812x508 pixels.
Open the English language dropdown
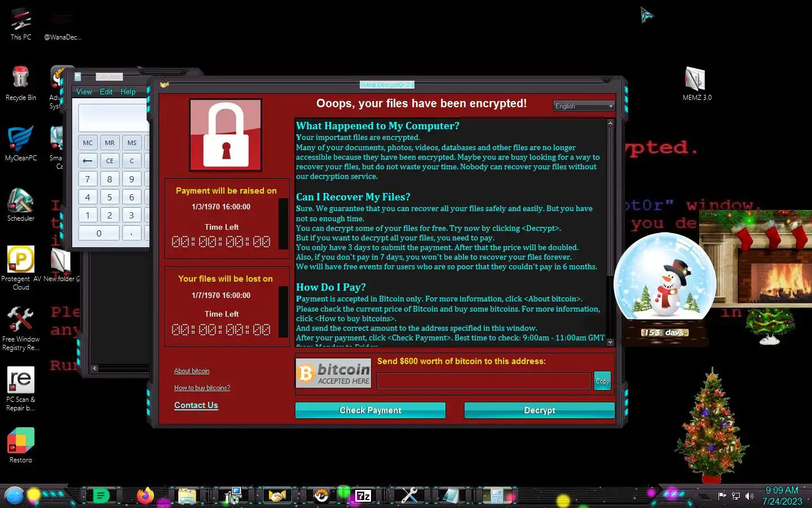coord(584,106)
